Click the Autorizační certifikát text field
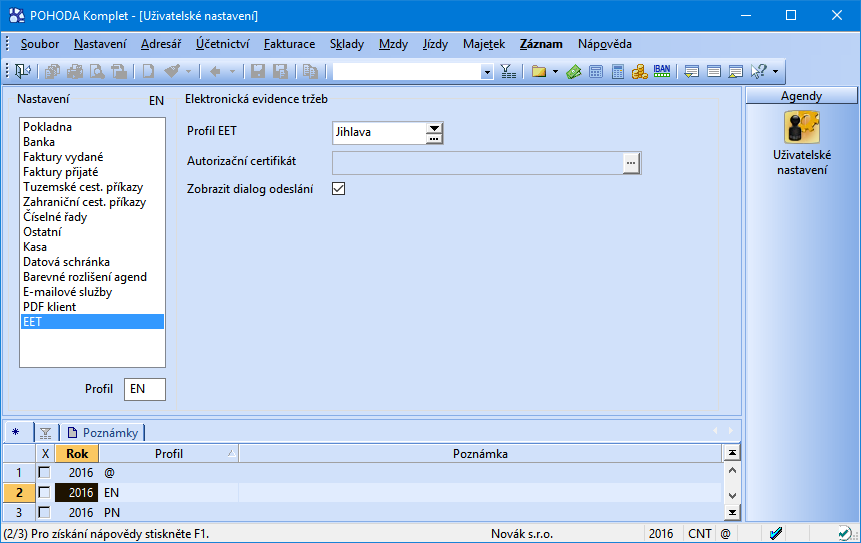This screenshot has height=543, width=861. coord(478,164)
